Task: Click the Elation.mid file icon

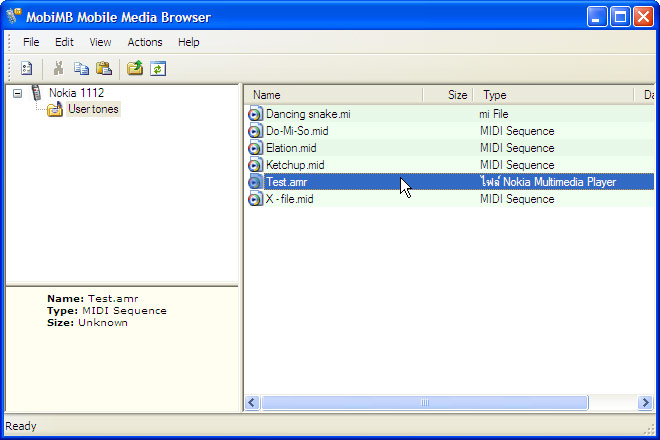Action: [x=255, y=148]
